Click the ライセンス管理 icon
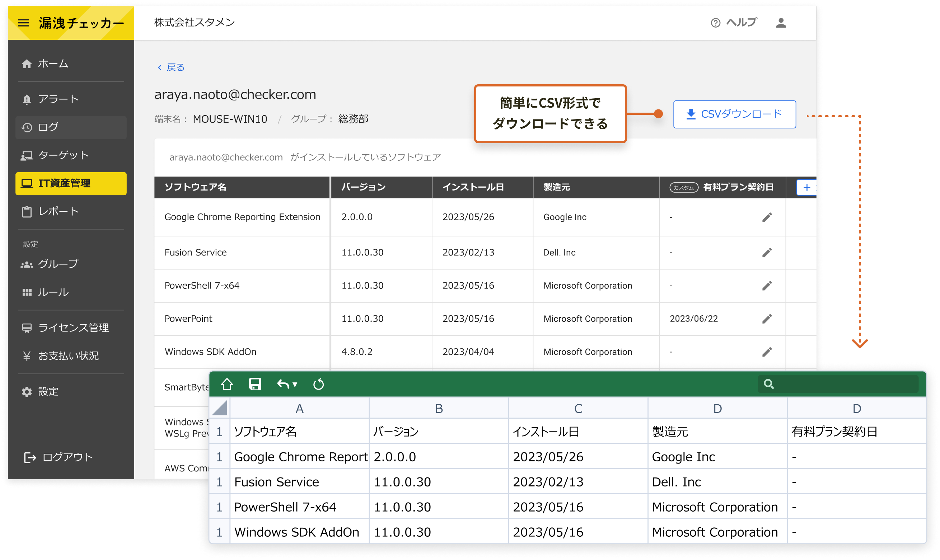The image size is (940, 560). pos(27,328)
